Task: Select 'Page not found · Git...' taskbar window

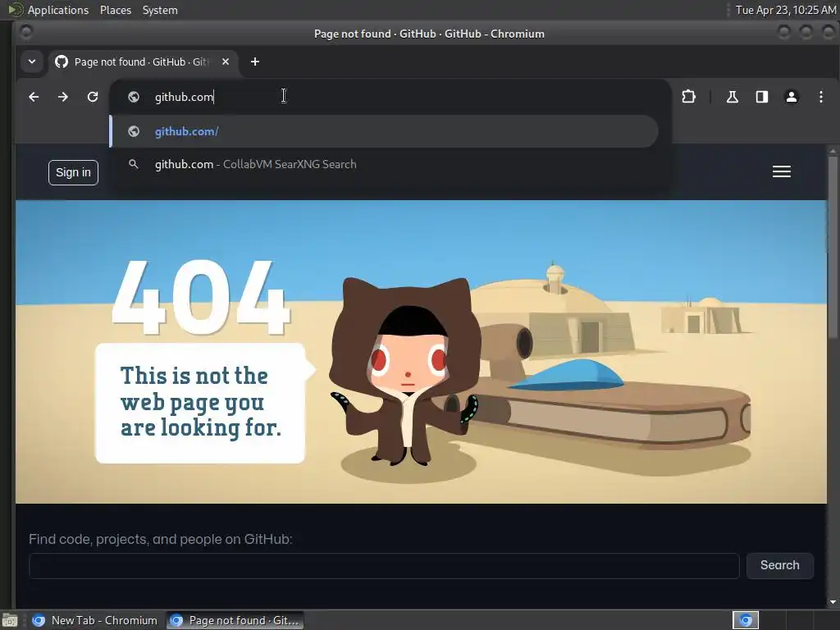Action: click(x=235, y=620)
